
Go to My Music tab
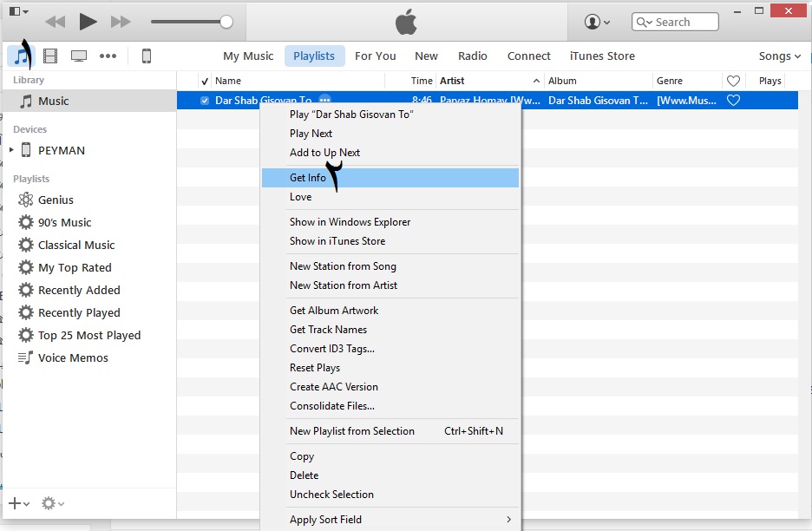pos(248,56)
